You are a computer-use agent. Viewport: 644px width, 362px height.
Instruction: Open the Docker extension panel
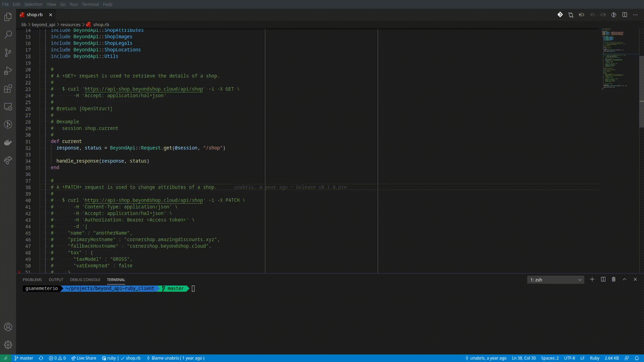click(8, 142)
